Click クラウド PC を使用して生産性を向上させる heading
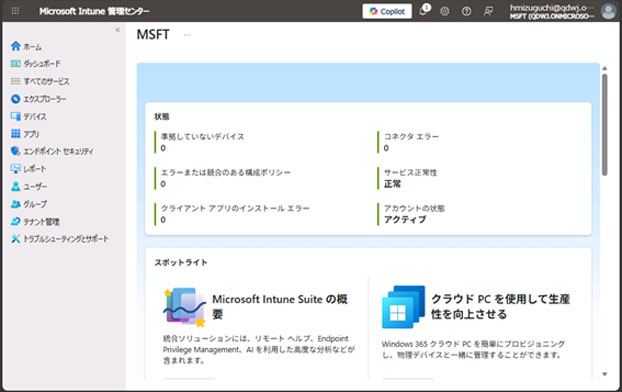 [501, 306]
